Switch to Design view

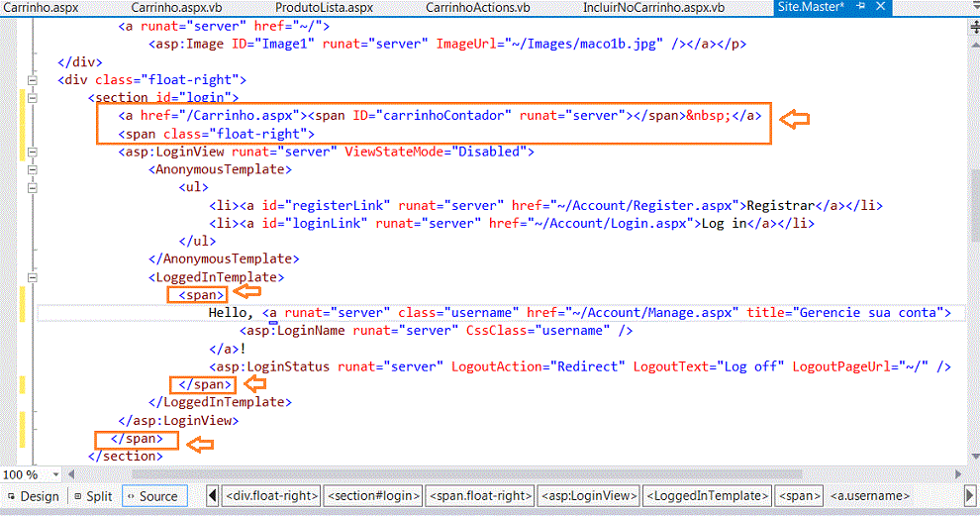click(x=33, y=496)
